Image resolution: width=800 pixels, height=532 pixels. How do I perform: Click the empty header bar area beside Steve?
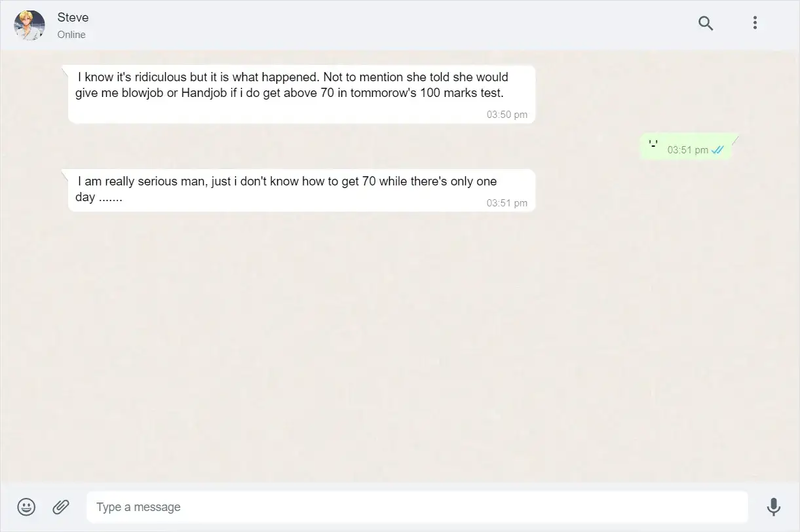(x=393, y=25)
